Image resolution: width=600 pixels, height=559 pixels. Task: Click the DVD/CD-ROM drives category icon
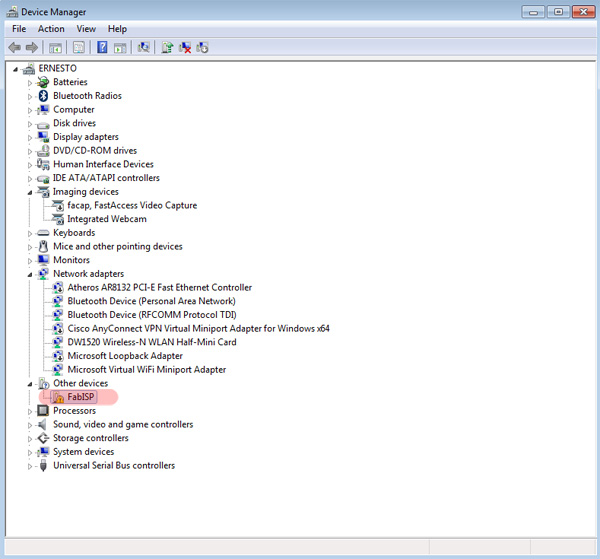pos(43,150)
